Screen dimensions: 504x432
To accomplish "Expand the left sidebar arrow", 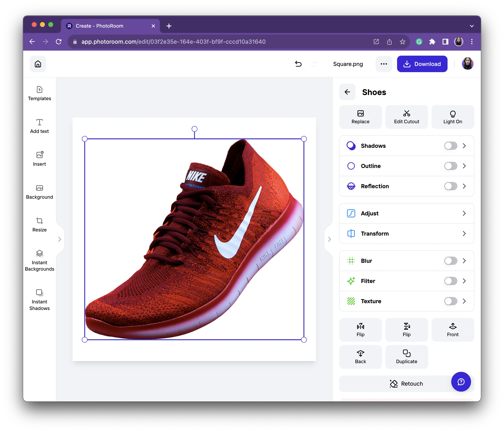I will click(x=60, y=239).
